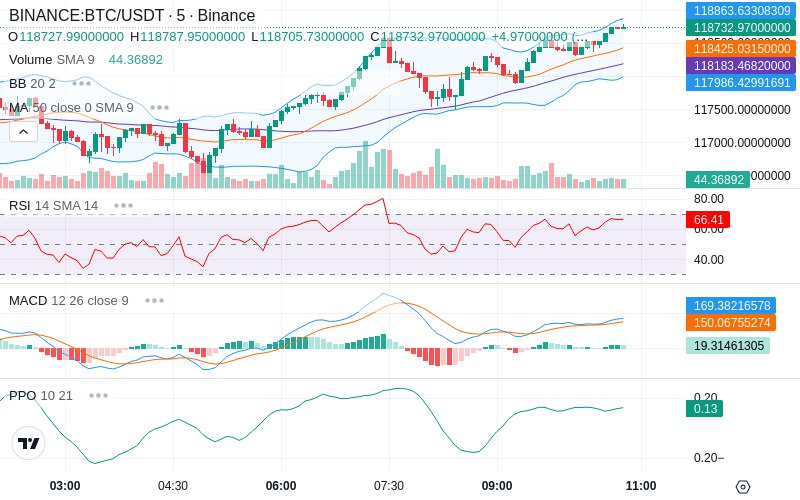The width and height of the screenshot is (800, 500).
Task: Collapse indicator legend with chevron button
Action: tap(23, 132)
